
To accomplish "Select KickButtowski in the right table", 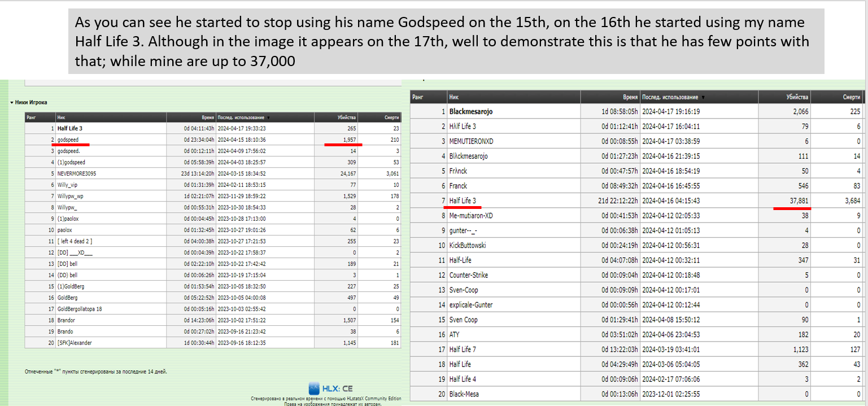I will click(468, 245).
